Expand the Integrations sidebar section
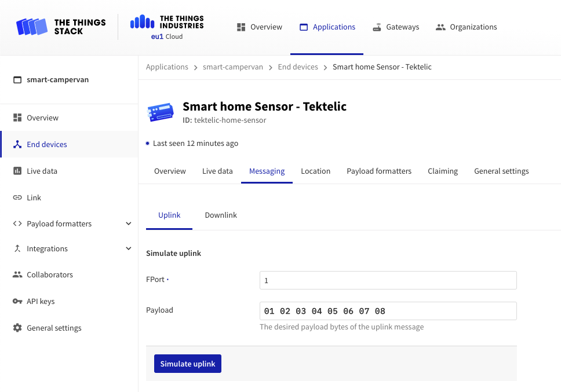The width and height of the screenshot is (561, 392). 128,248
